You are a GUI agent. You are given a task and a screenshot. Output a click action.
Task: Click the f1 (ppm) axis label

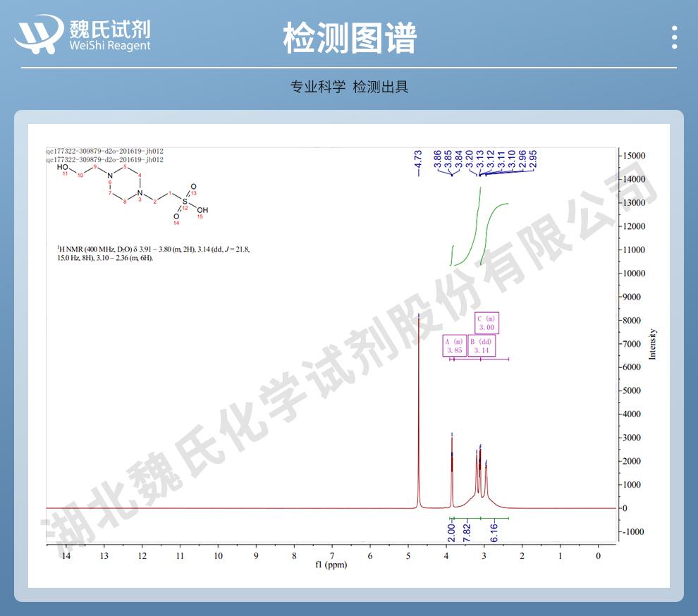click(x=331, y=565)
